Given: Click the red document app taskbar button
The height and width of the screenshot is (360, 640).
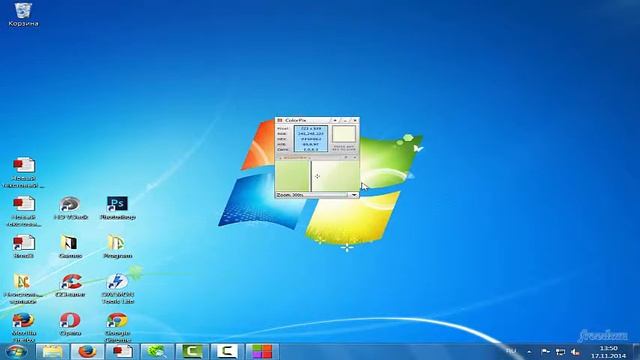Looking at the screenshot, I should pos(122,352).
